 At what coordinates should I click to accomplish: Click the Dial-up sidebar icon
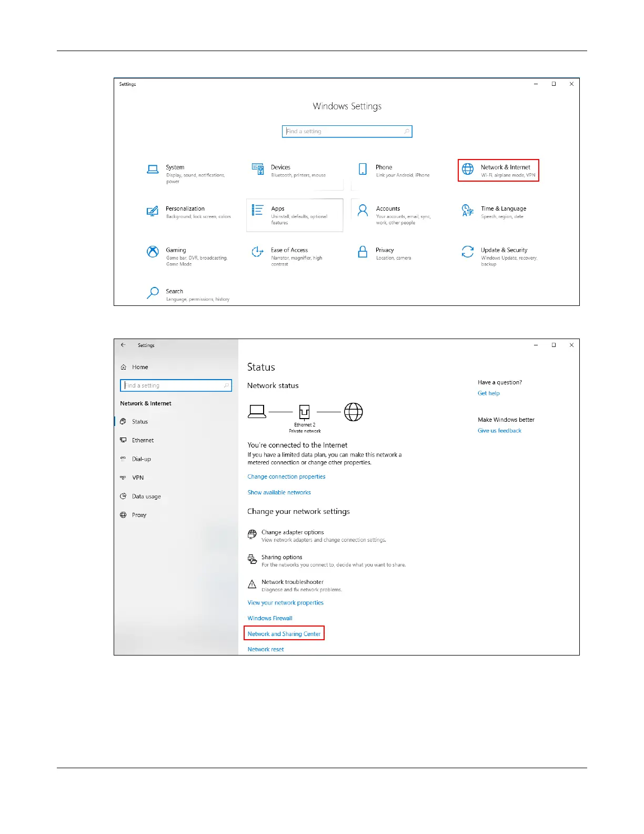(x=123, y=459)
